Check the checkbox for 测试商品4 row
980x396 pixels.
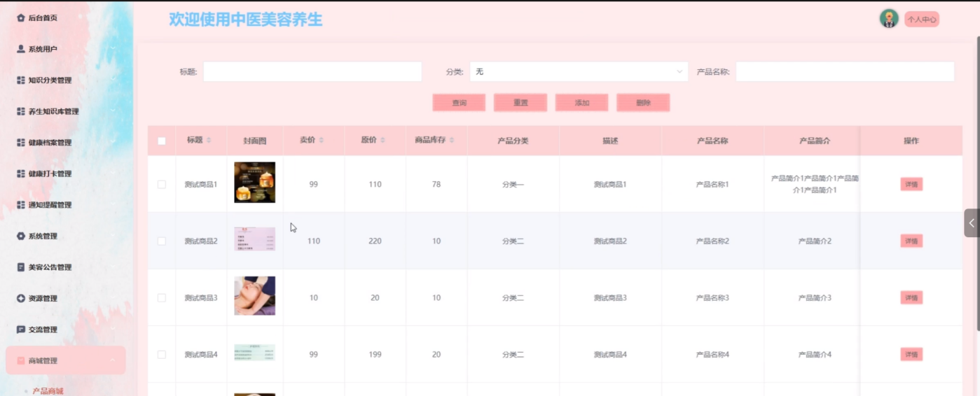162,355
